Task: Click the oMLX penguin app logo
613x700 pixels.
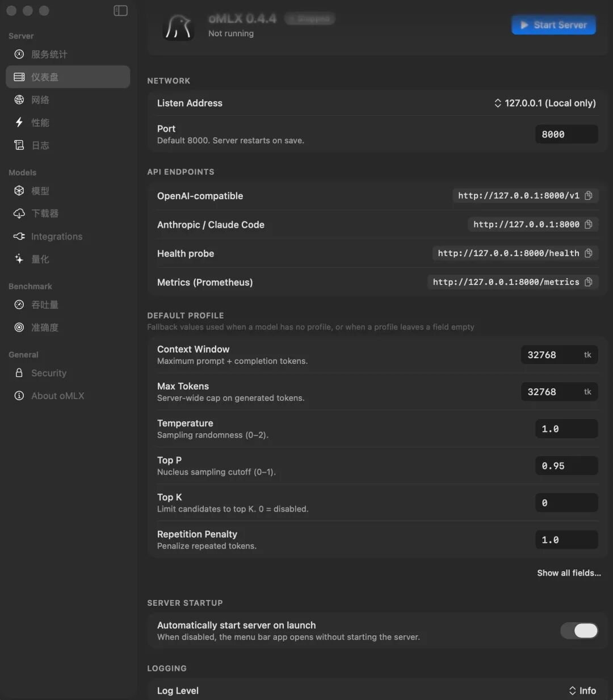Action: [178, 27]
